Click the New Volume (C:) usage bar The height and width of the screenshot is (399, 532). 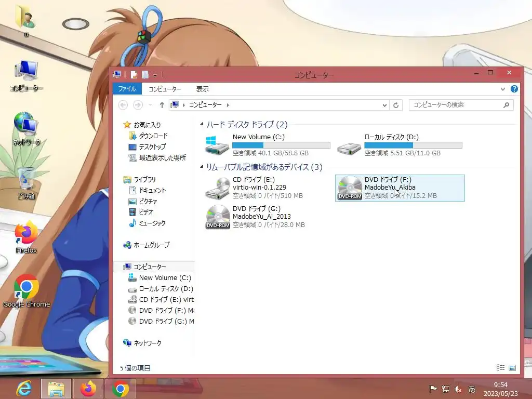coord(281,145)
